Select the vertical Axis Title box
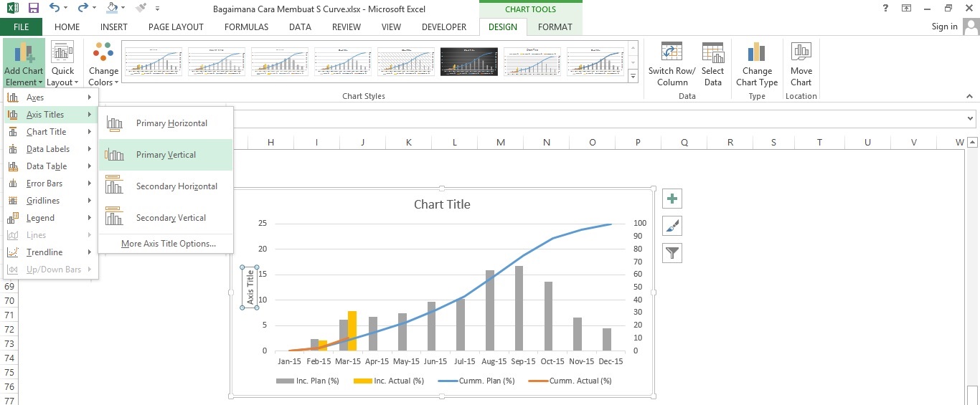Image resolution: width=980 pixels, height=405 pixels. 250,287
